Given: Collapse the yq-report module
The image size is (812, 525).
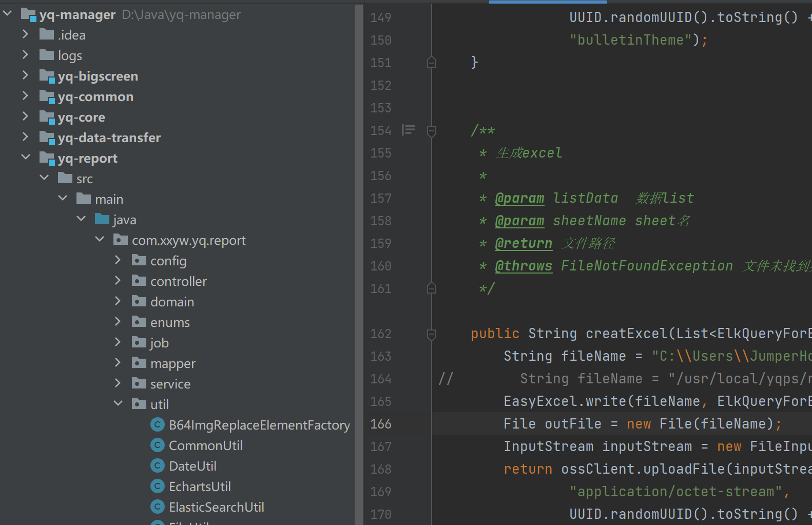Looking at the screenshot, I should click(25, 158).
